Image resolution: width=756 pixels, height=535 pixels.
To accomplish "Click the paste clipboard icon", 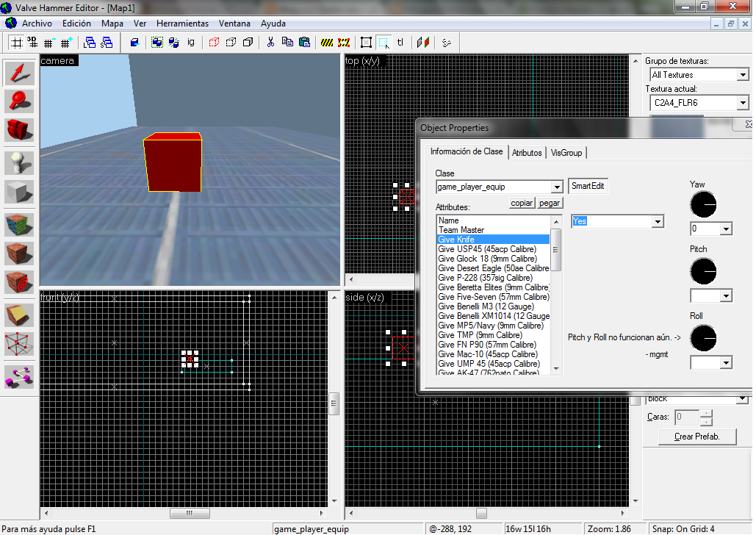I will click(304, 43).
